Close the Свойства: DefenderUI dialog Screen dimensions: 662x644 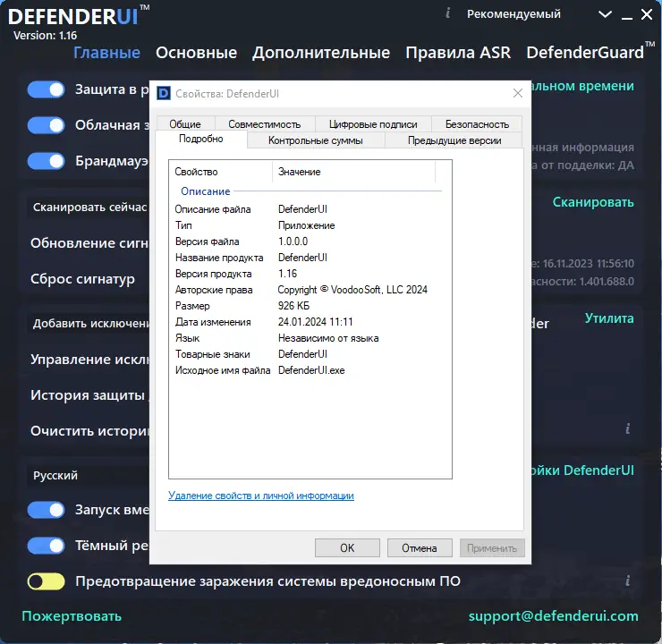pos(518,93)
